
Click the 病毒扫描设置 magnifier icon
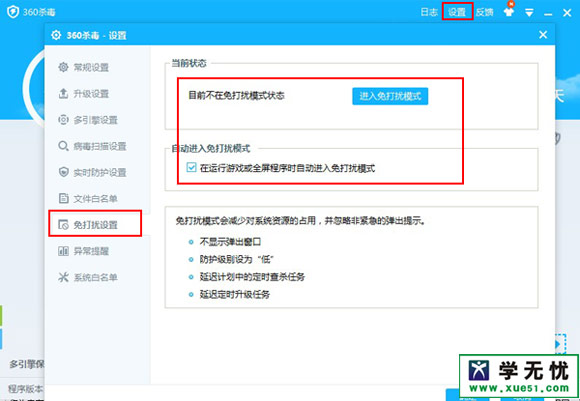point(63,146)
